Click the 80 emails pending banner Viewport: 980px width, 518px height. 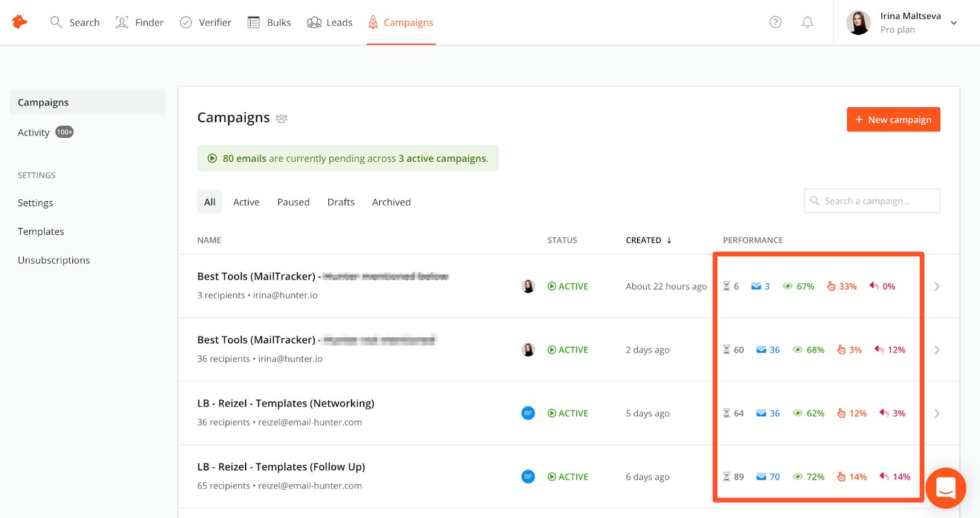pyautogui.click(x=348, y=158)
